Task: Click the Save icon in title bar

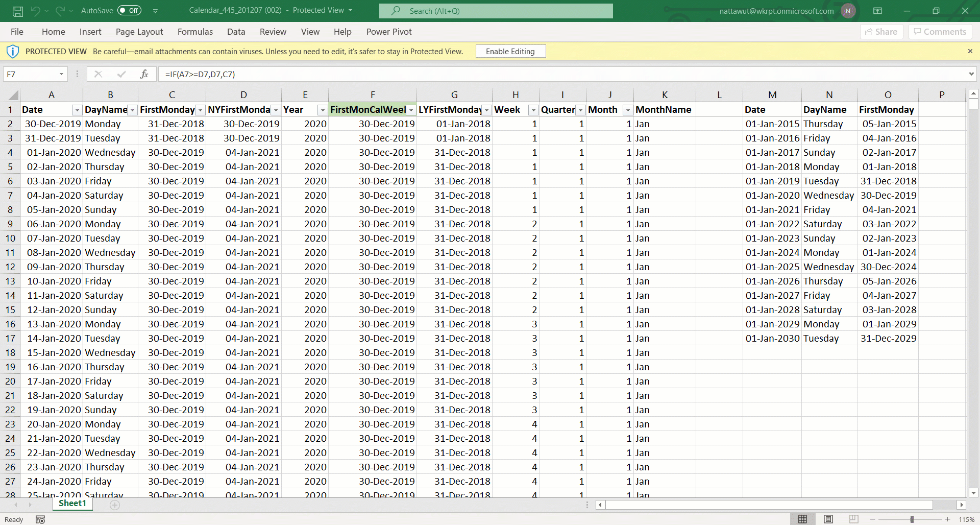Action: click(x=18, y=11)
